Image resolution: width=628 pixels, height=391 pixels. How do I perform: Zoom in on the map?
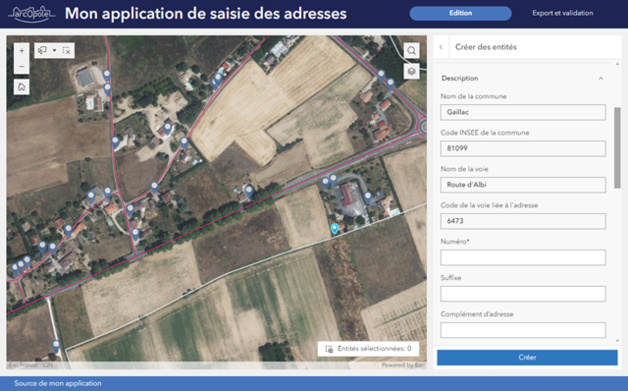(22, 51)
